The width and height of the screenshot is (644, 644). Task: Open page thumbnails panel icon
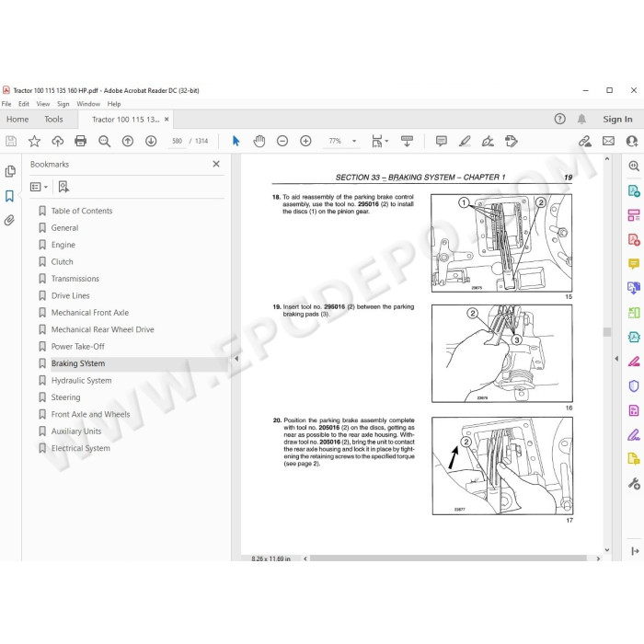10,171
